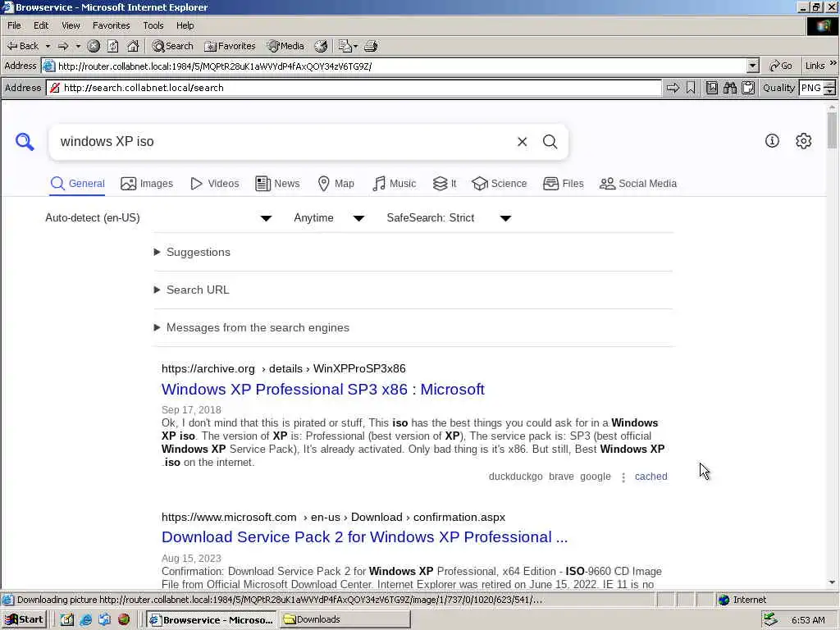Viewport: 840px width, 630px height.
Task: Open the result options three-dots icon
Action: tap(623, 477)
